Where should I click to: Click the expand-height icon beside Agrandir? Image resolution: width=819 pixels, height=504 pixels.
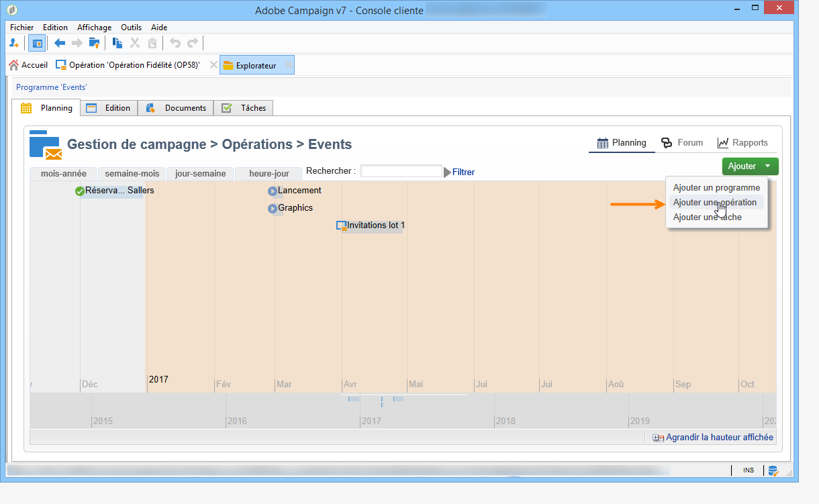(659, 438)
